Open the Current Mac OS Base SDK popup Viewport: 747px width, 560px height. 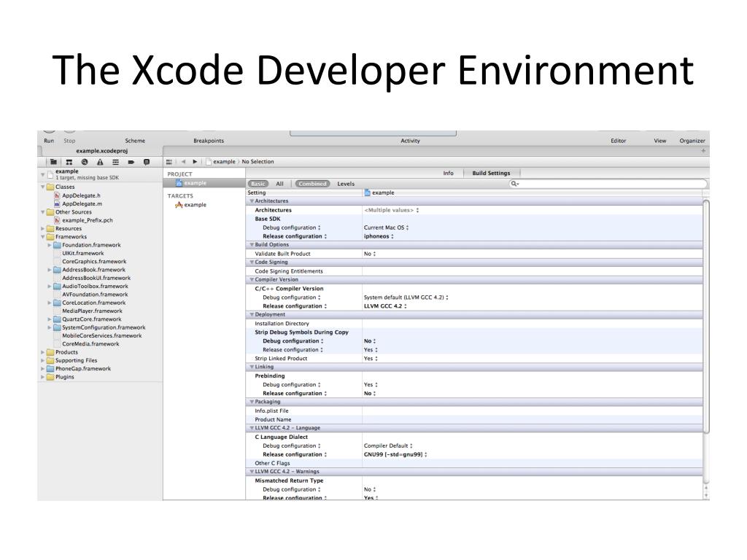coord(387,227)
